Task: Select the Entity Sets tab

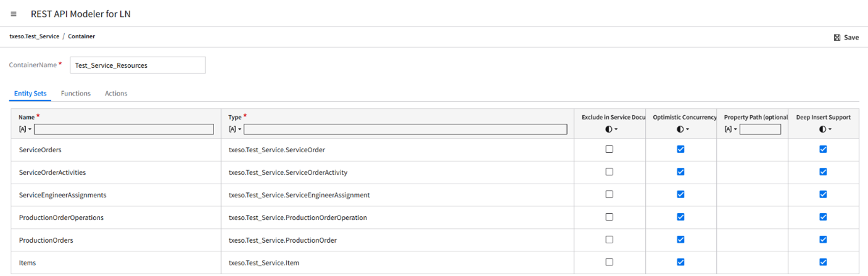Action: [30, 94]
